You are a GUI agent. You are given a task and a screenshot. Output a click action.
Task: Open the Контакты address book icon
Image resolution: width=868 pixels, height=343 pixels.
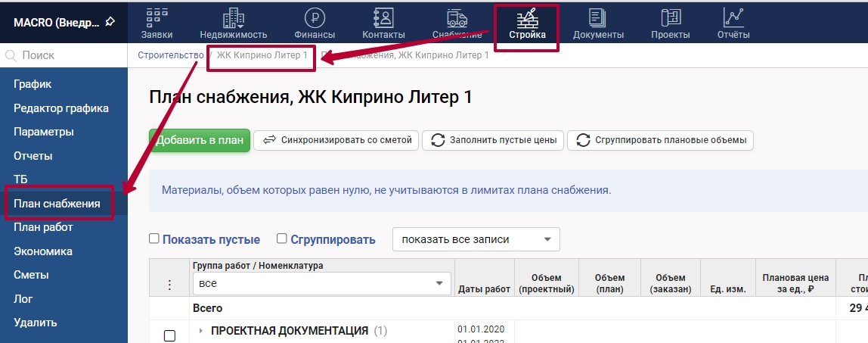383,18
